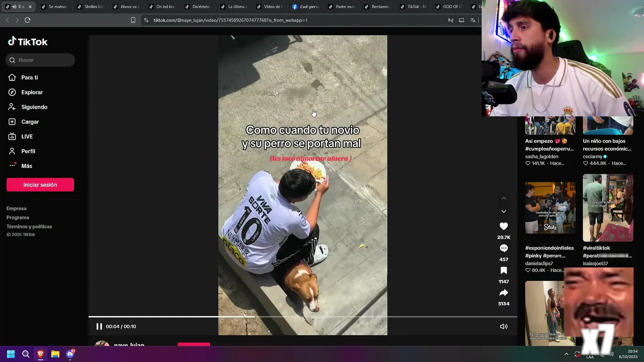Switch to the Rentamos tab
Image resolution: width=644 pixels, height=362 pixels.
pos(377,7)
